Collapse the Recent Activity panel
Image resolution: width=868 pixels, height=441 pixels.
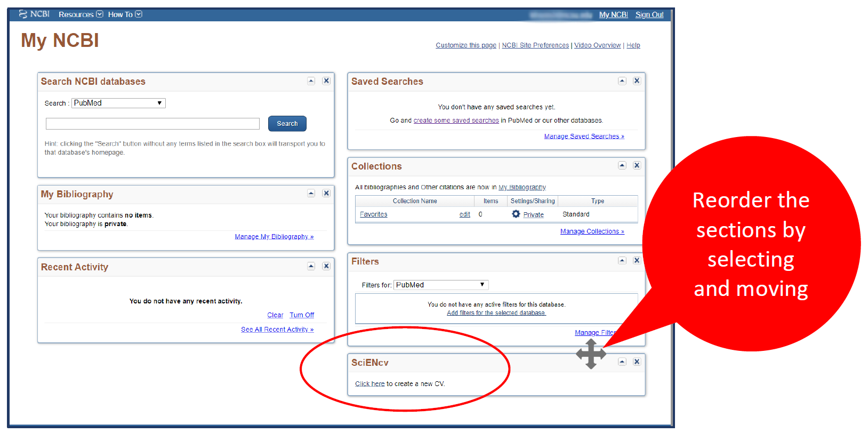tap(311, 266)
